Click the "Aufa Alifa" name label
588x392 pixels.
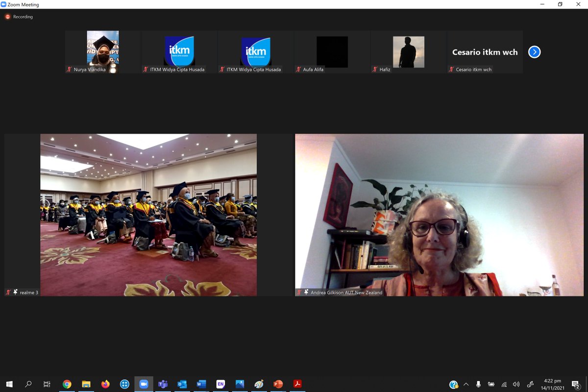[x=314, y=70]
